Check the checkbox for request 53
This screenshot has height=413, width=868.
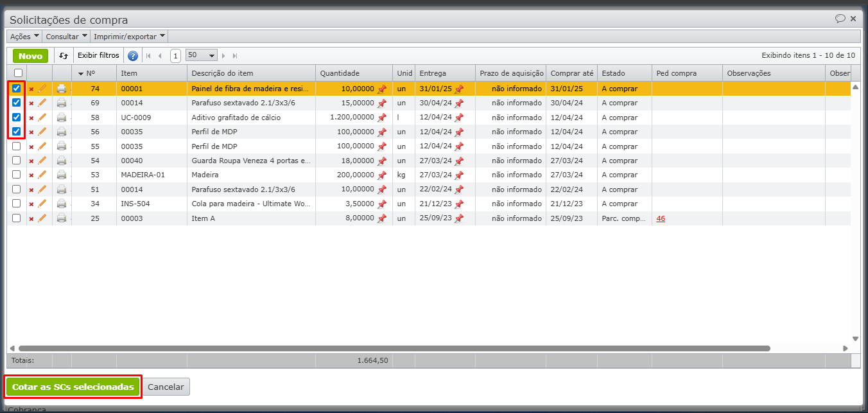17,175
